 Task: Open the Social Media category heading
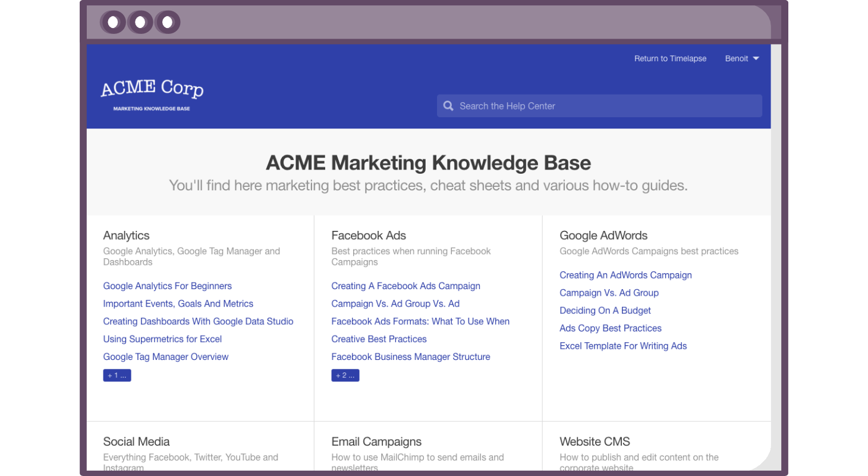[136, 441]
